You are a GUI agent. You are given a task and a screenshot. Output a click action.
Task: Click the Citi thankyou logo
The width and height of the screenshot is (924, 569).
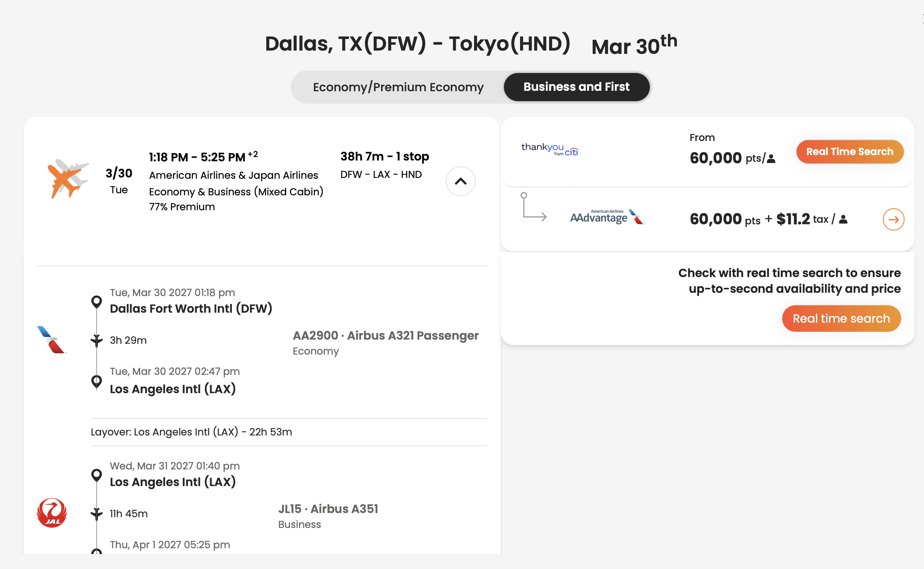[550, 149]
